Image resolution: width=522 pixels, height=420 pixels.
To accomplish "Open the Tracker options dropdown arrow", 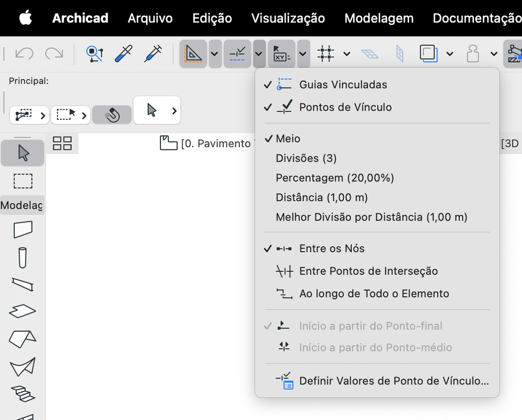I will (x=303, y=54).
